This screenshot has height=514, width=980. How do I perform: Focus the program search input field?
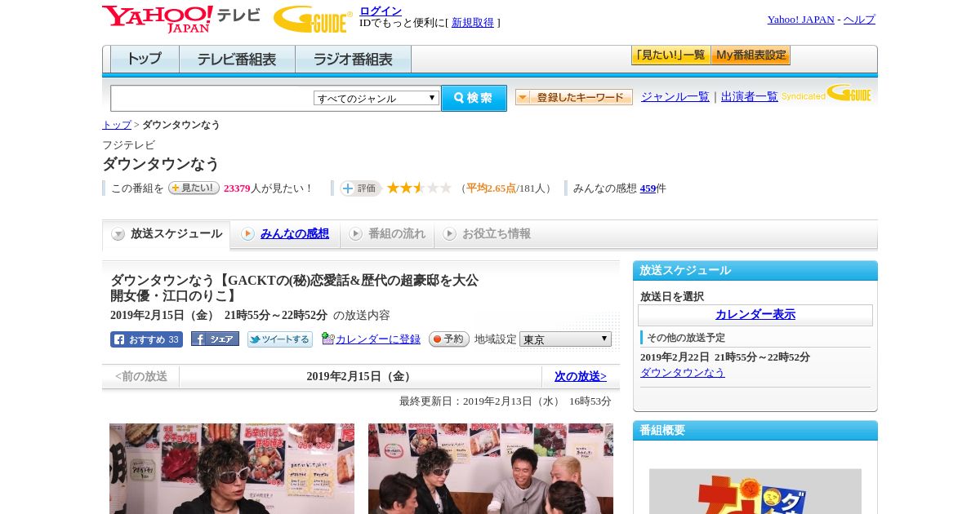[212, 98]
